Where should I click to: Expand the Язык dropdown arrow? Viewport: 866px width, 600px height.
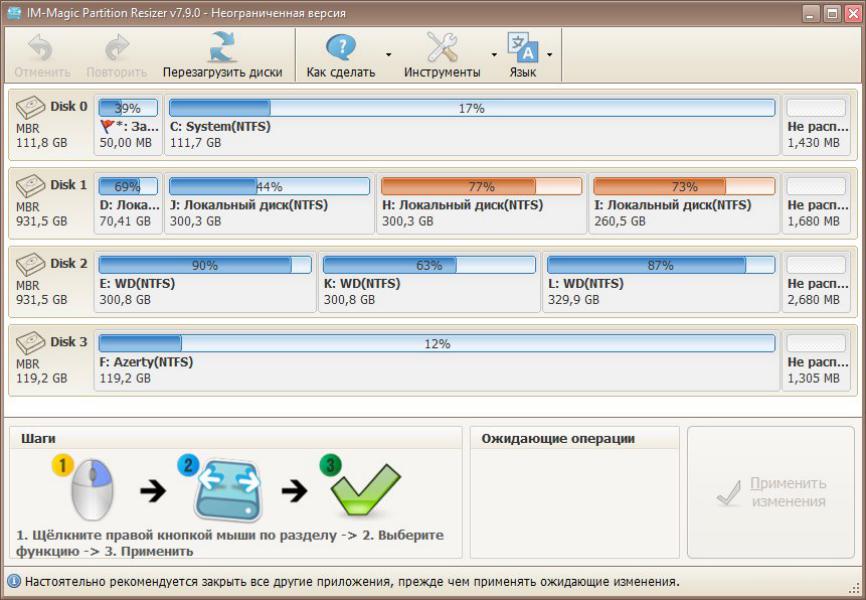(x=549, y=55)
